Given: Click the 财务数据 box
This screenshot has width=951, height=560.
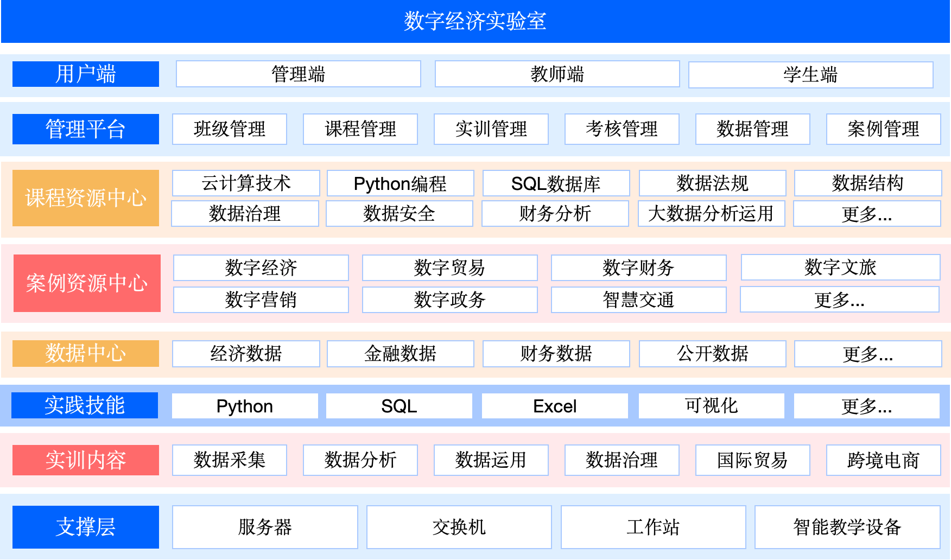Looking at the screenshot, I should (x=556, y=354).
